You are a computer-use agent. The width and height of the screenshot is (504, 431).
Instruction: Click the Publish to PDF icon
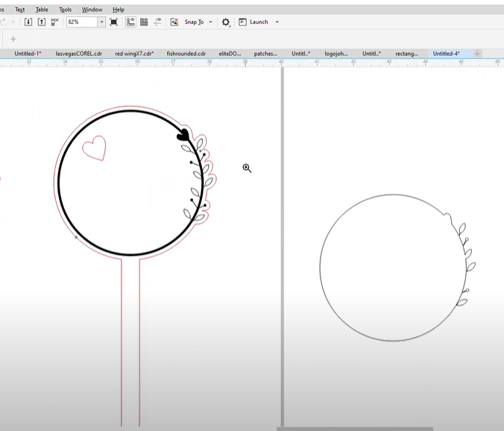coord(54,22)
